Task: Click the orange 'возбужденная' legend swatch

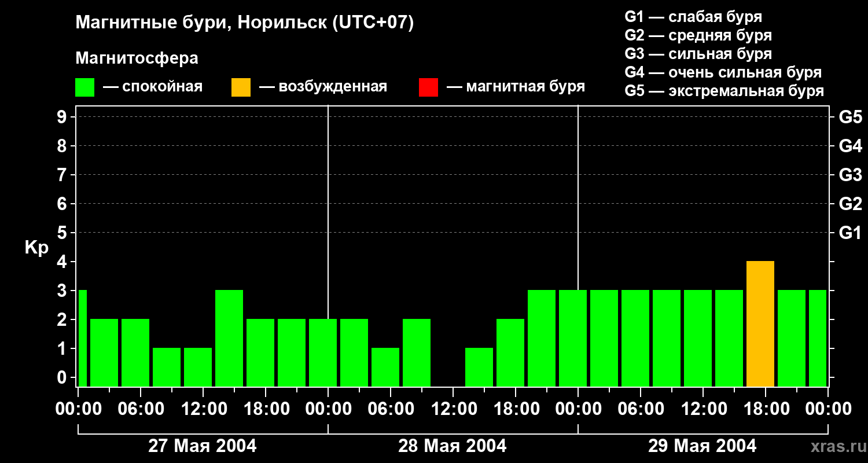Action: click(241, 87)
